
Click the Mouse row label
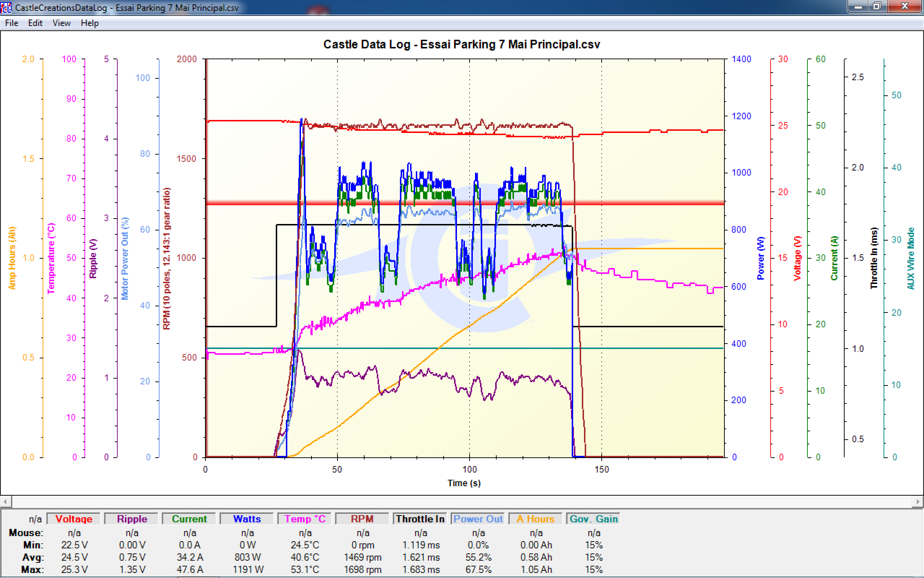pyautogui.click(x=26, y=532)
